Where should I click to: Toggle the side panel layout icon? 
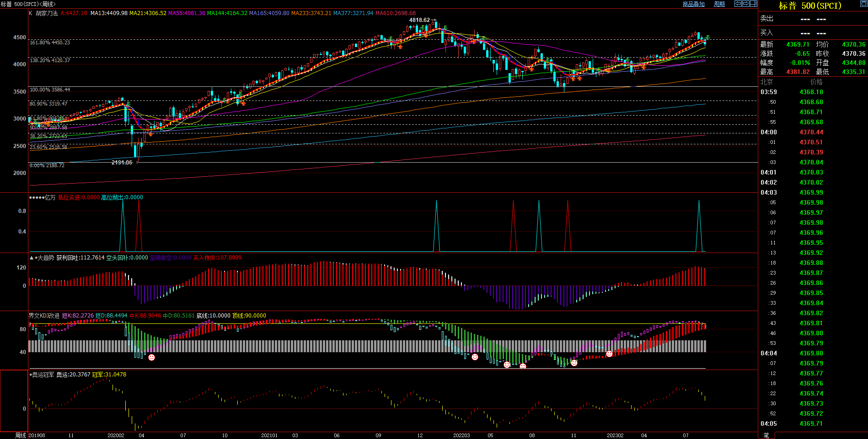coord(753,4)
